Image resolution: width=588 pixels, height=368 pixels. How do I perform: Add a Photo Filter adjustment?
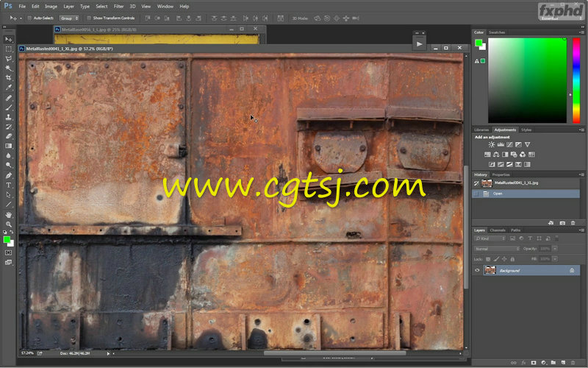[x=514, y=155]
